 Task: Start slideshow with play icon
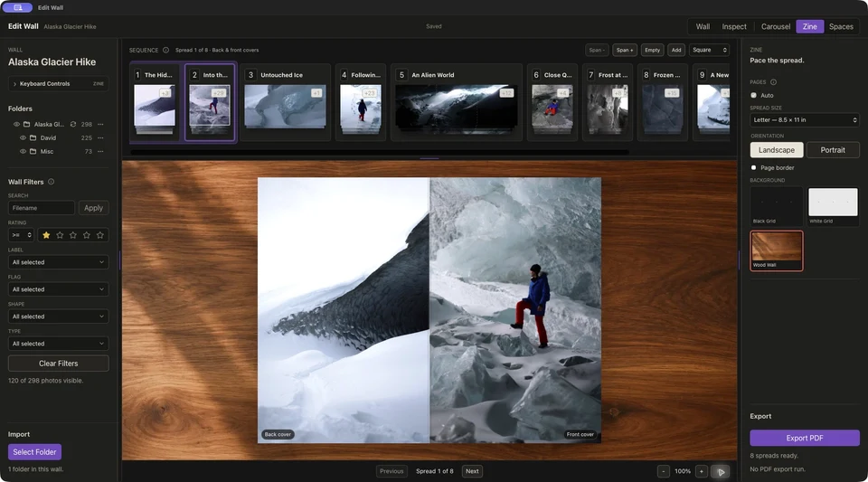coord(721,471)
